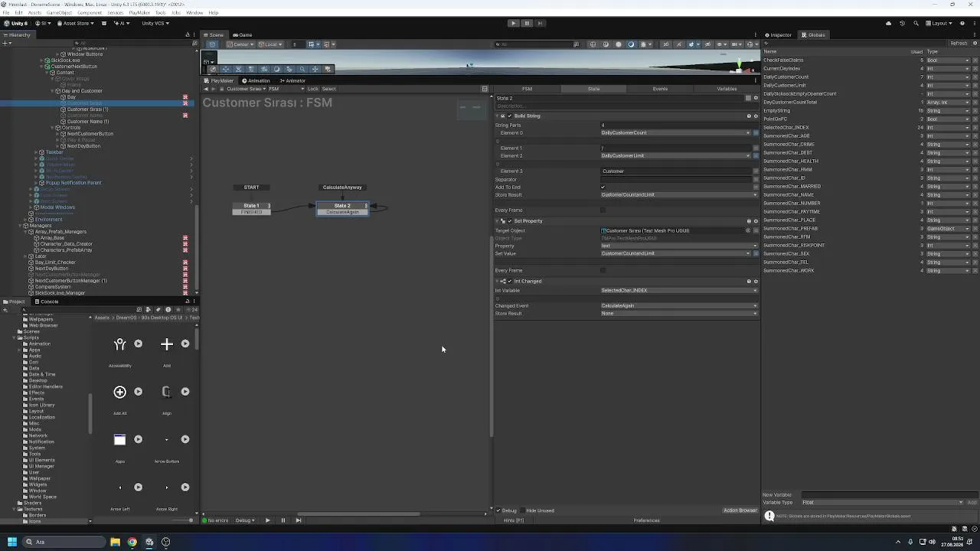Click the Select button in PlayMaker toolbar
Image resolution: width=980 pixels, height=551 pixels.
pyautogui.click(x=328, y=89)
